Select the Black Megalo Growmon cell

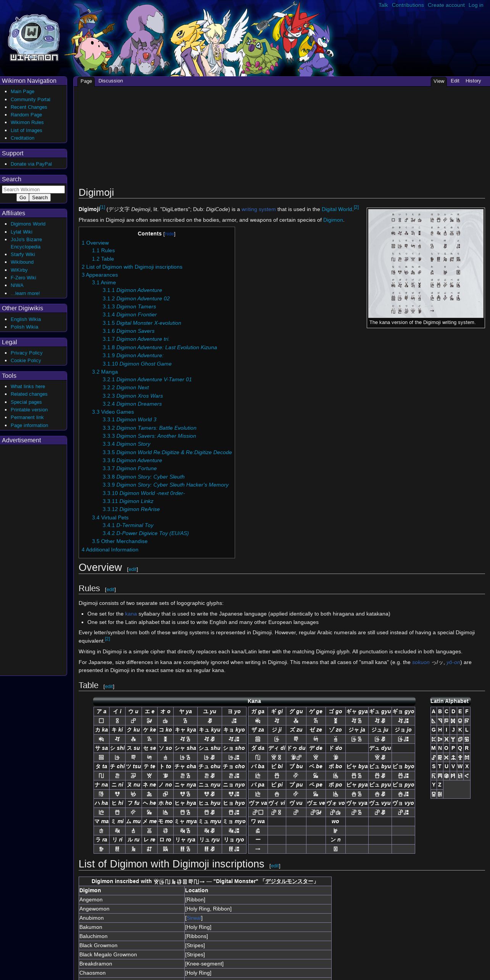pyautogui.click(x=132, y=955)
